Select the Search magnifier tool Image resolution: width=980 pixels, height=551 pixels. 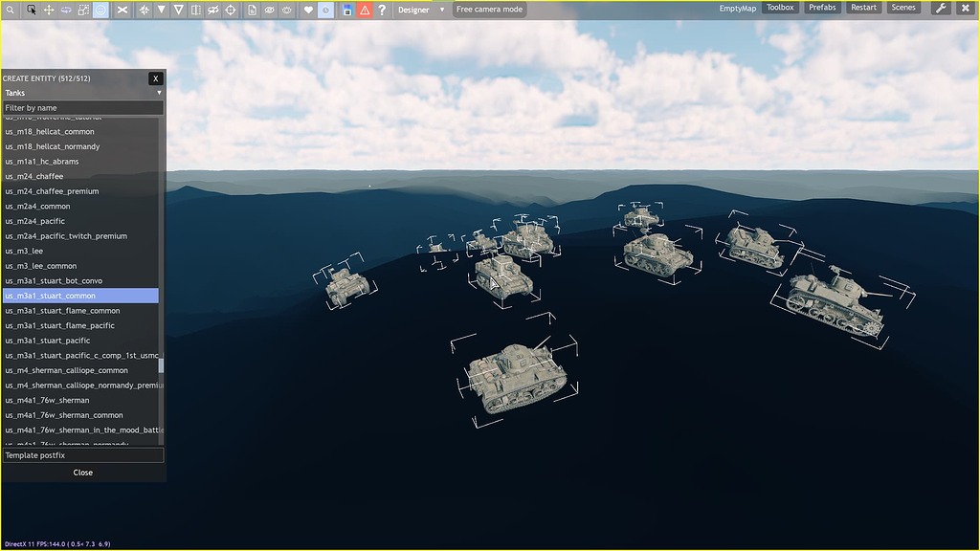(x=10, y=9)
